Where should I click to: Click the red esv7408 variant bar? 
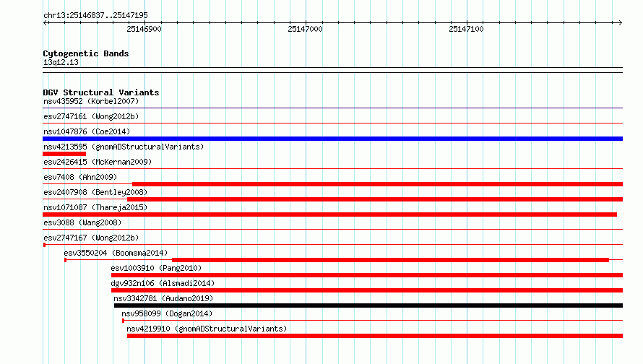tap(377, 184)
